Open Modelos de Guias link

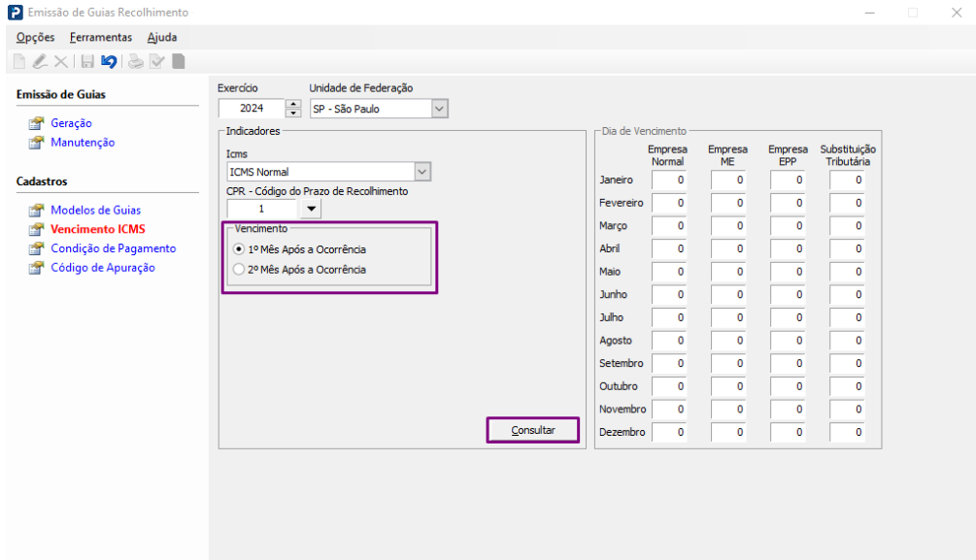[x=96, y=211]
